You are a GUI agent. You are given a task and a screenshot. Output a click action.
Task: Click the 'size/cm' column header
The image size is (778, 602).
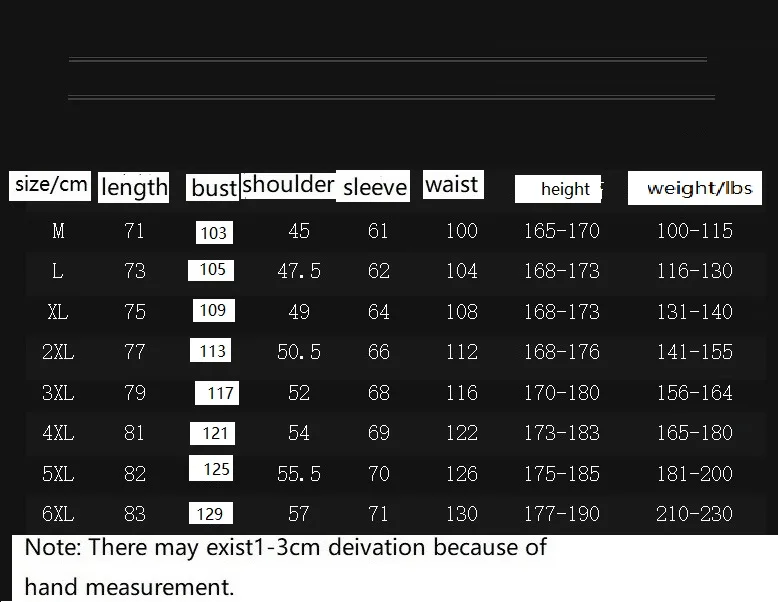pos(50,186)
